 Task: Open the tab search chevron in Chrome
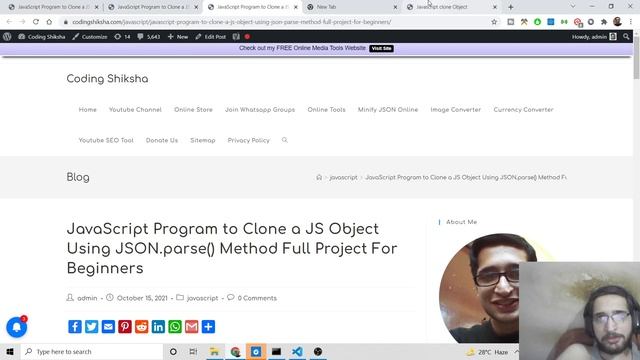[573, 7]
